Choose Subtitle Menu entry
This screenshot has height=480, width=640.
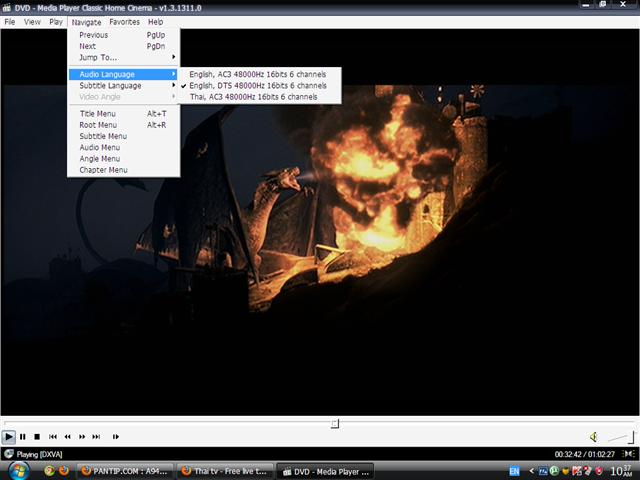[124, 136]
